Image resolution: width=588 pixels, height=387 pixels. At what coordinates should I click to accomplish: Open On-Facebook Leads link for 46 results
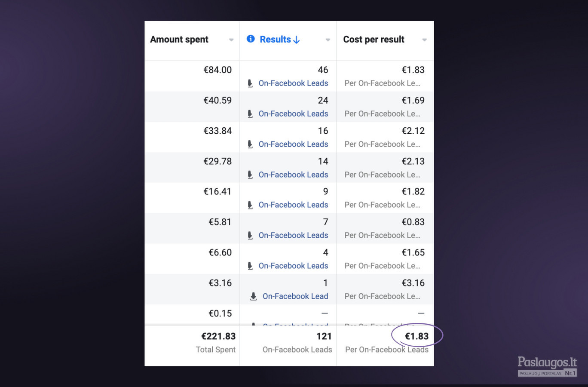pos(293,83)
